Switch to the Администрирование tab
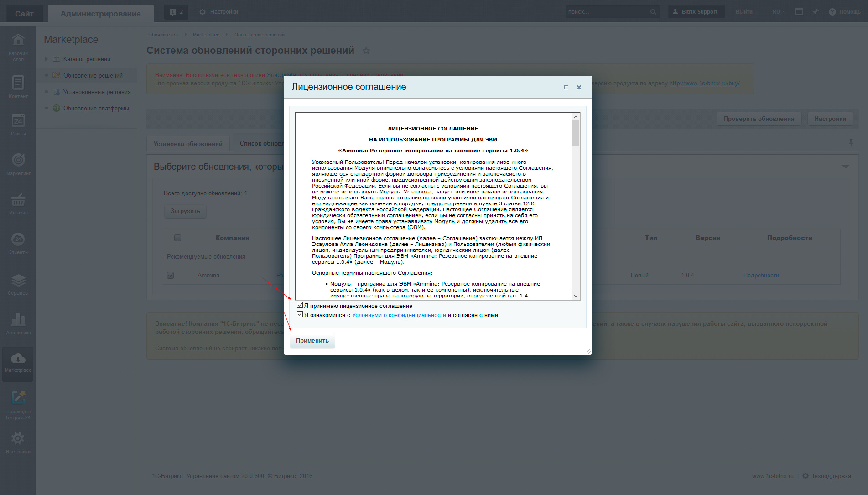 pos(100,14)
